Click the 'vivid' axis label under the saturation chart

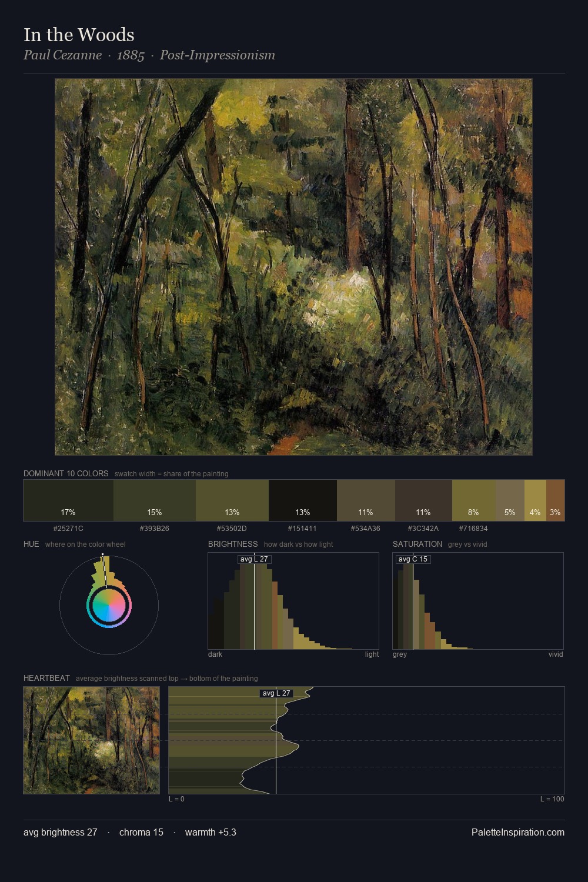556,654
